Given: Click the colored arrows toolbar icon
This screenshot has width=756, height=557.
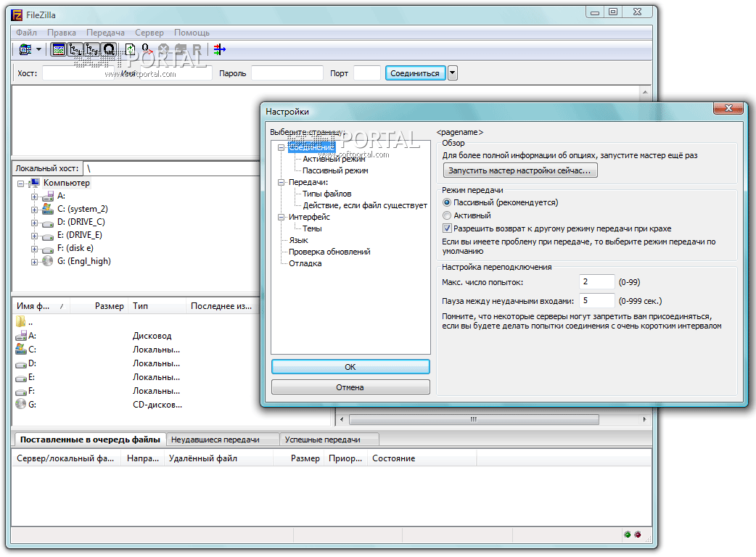Looking at the screenshot, I should pyautogui.click(x=219, y=49).
